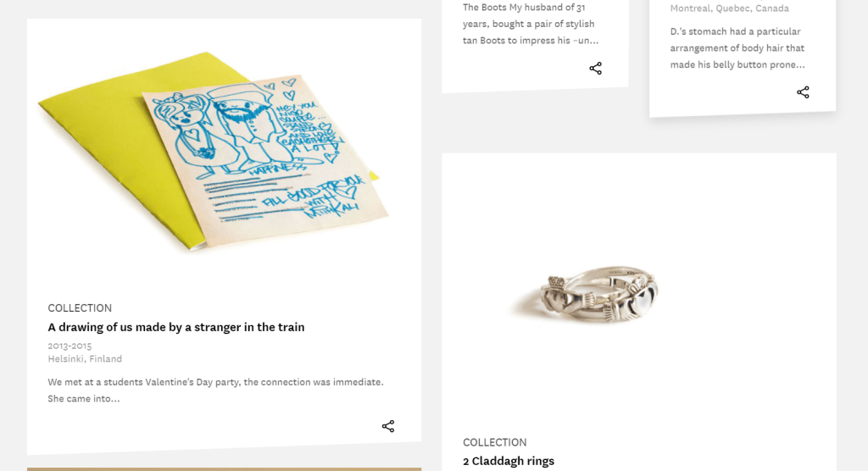Share the train drawing collection item
Viewport: 868px width, 471px height.
388,426
